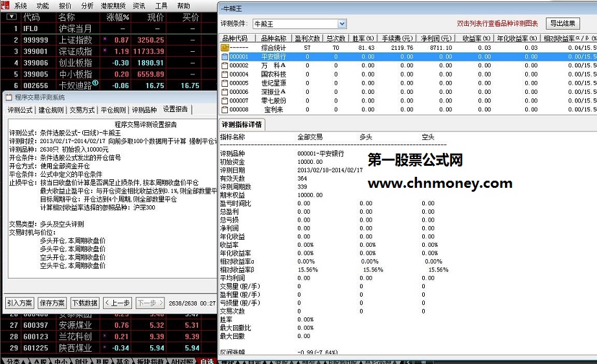The image size is (597, 364).
Task: Open the 系统 menu
Action: point(21,6)
